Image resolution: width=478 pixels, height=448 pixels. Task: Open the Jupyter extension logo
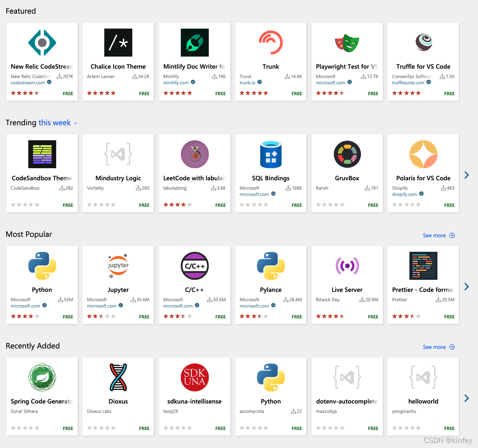118,266
